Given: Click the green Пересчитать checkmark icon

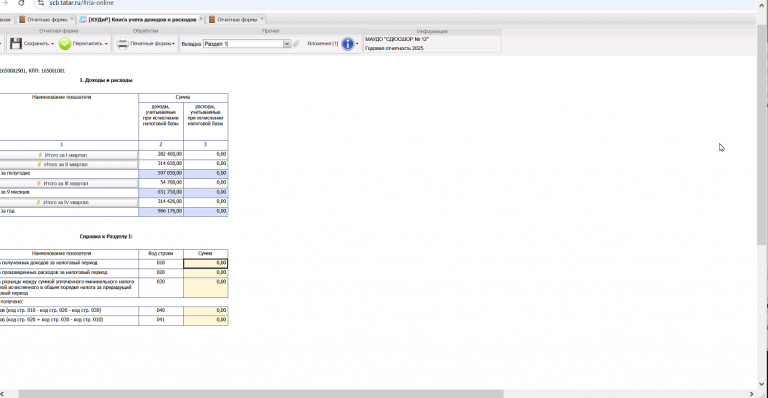Looking at the screenshot, I should point(65,44).
